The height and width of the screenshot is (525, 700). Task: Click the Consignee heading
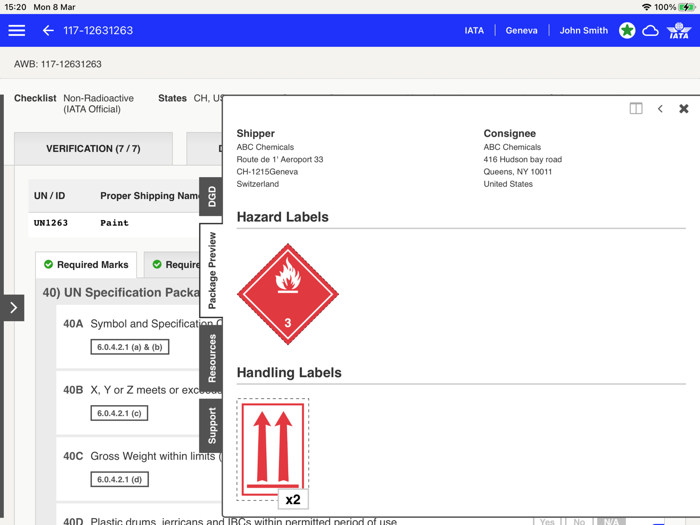pyautogui.click(x=509, y=133)
